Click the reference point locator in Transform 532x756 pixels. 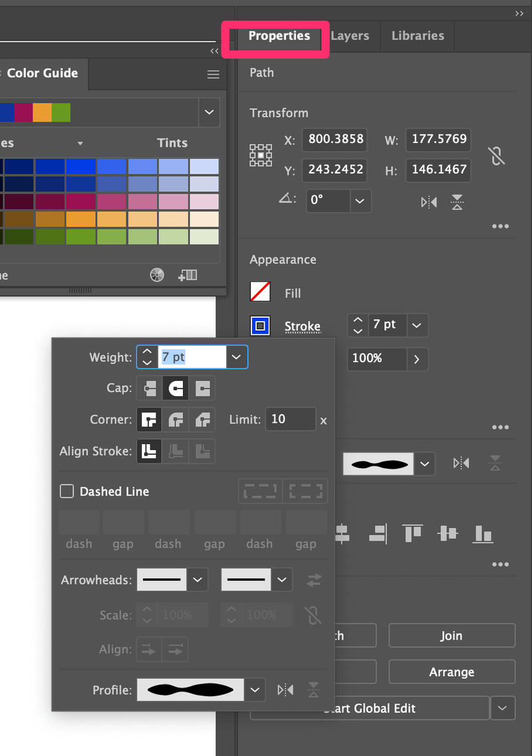261,155
